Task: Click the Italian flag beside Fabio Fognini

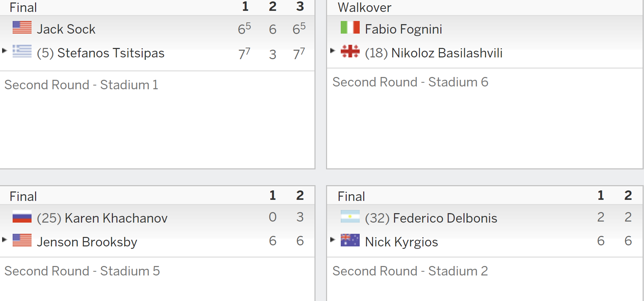Action: click(350, 27)
